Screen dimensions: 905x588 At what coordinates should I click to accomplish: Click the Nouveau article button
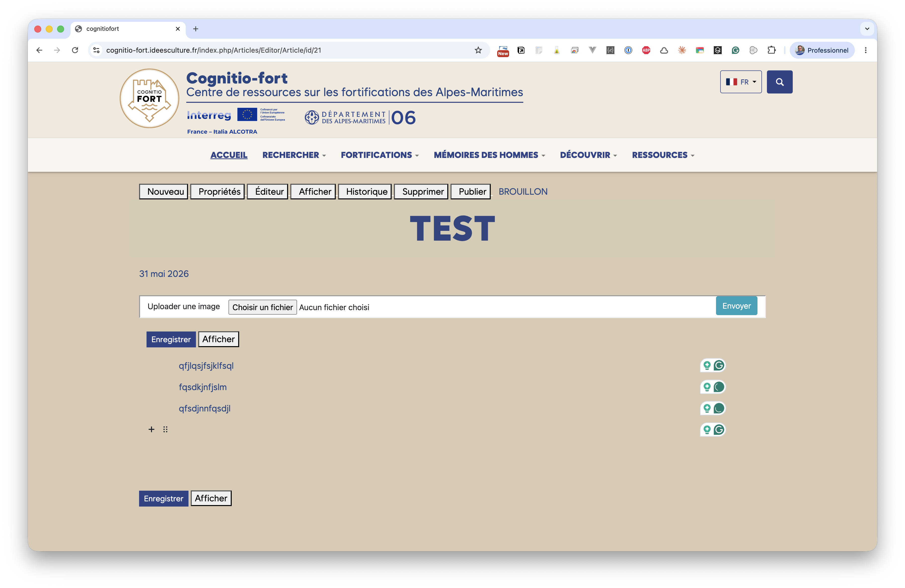click(163, 191)
